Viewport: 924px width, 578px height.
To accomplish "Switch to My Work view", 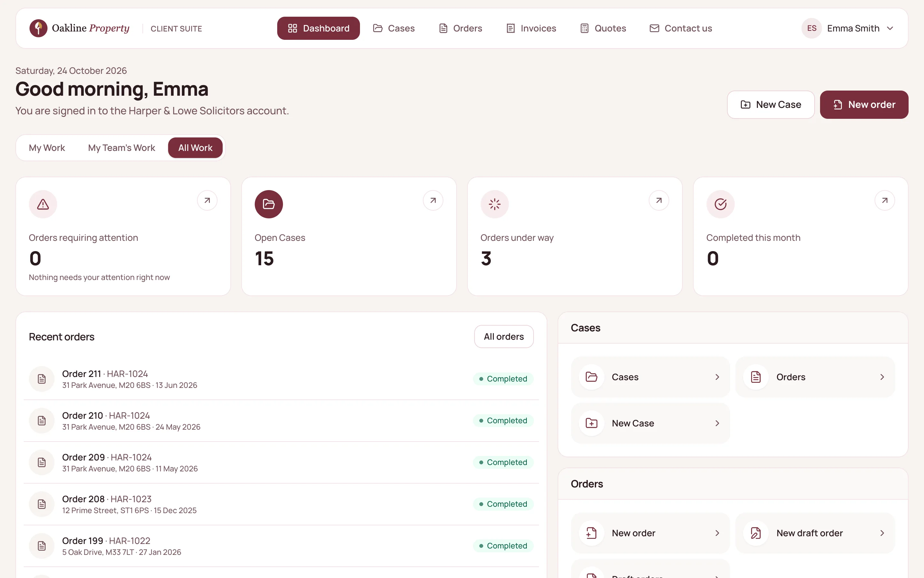I will point(47,148).
